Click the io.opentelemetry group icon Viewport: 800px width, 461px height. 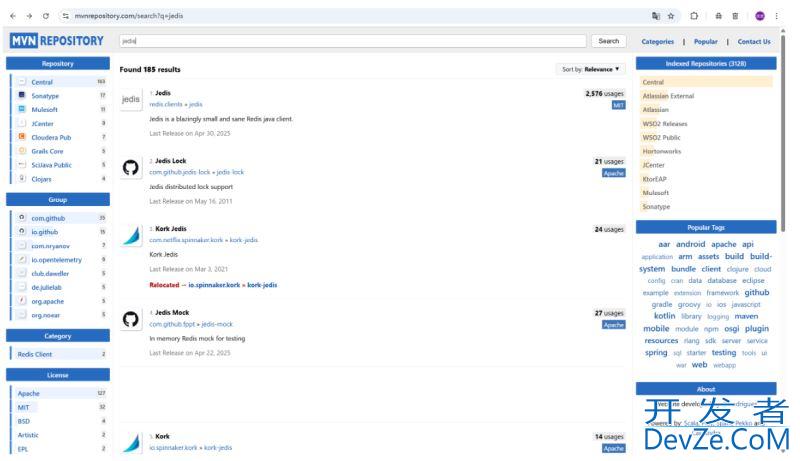pyautogui.click(x=22, y=259)
